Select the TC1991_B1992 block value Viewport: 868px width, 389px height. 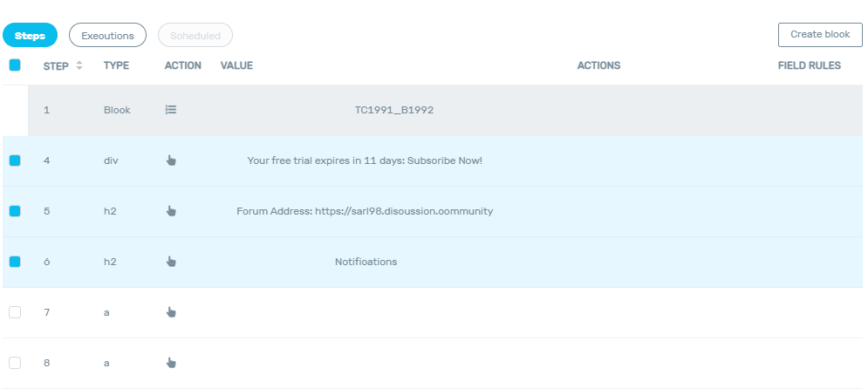pyautogui.click(x=394, y=110)
